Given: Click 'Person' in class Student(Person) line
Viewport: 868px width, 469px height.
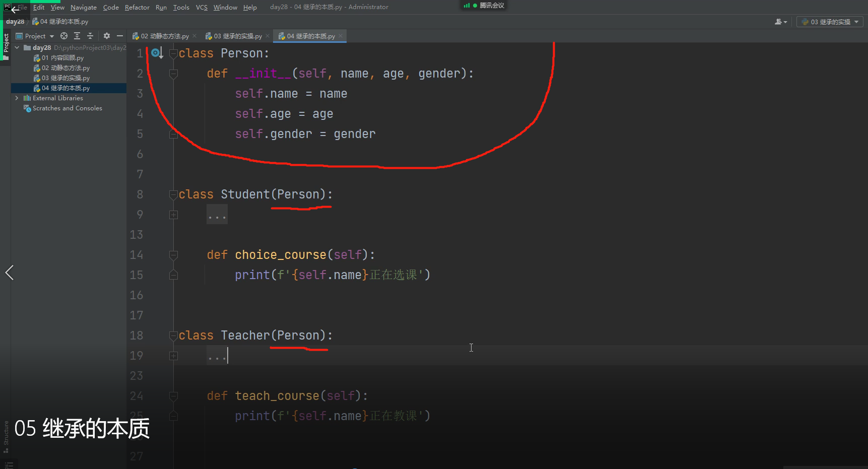Looking at the screenshot, I should pos(299,194).
